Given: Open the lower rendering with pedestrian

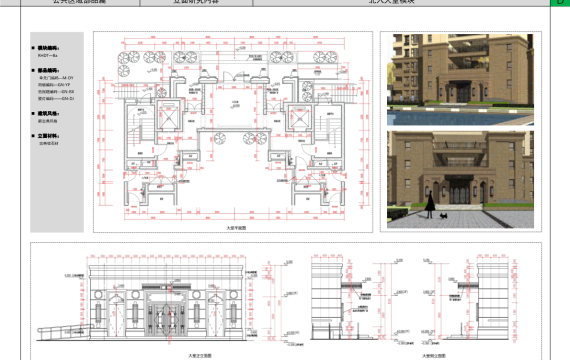Looking at the screenshot, I should [460, 180].
